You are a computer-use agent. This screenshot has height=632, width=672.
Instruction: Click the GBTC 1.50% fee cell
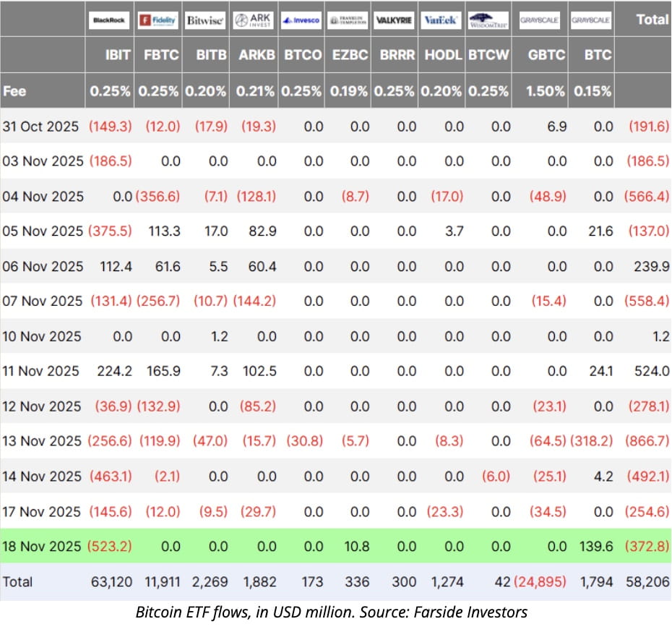point(546,92)
